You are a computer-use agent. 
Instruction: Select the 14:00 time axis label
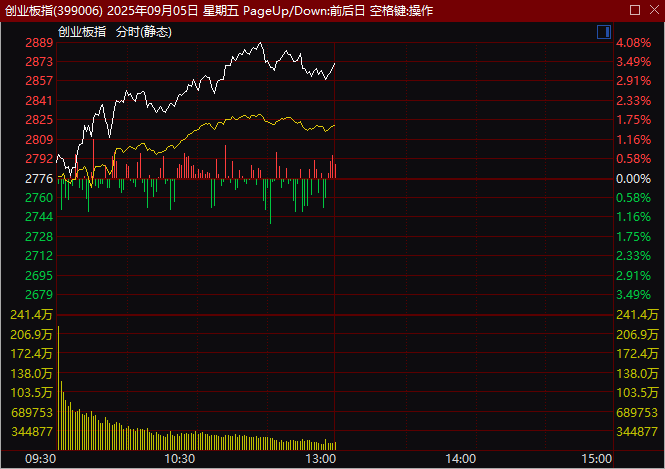pos(461,459)
